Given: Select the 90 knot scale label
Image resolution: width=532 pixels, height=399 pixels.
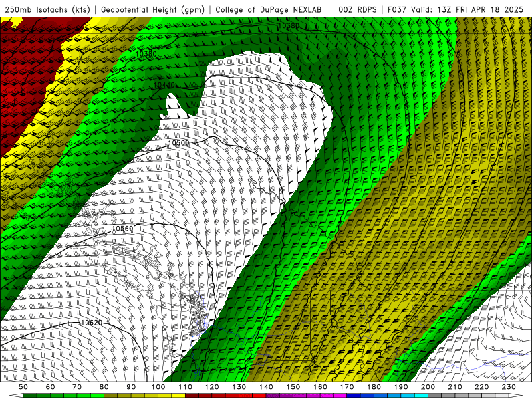Looking at the screenshot, I should tap(131, 387).
